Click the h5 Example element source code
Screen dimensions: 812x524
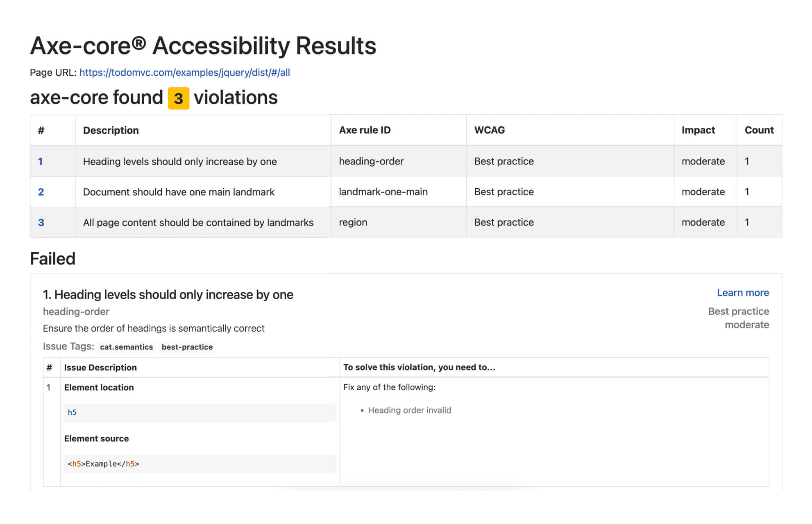coord(103,464)
